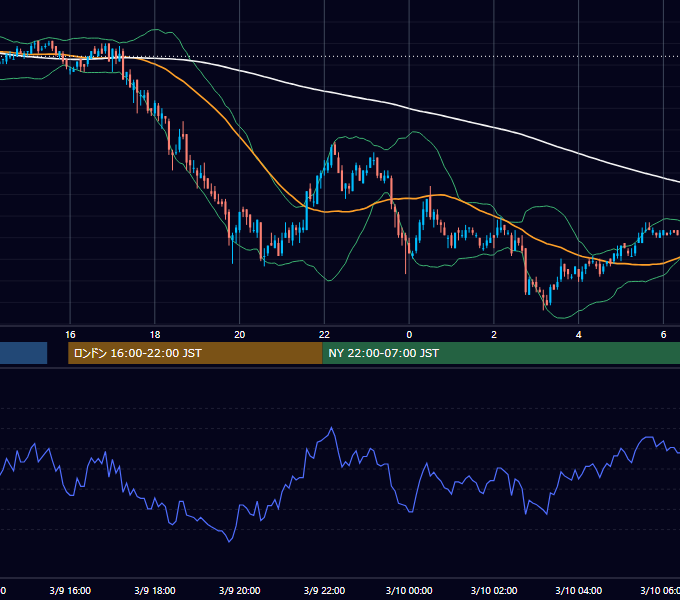Viewport: 680px width, 600px height.
Task: Click the blue session bar before London
Action: [x=23, y=353]
